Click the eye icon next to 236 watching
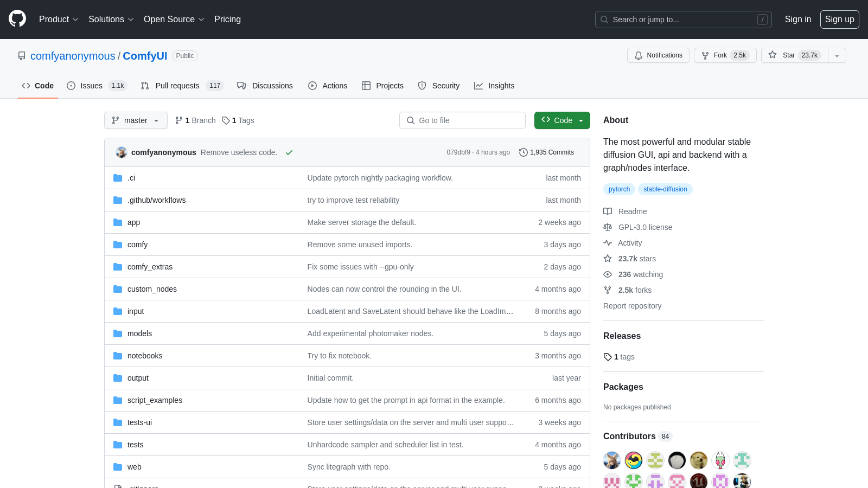The height and width of the screenshot is (488, 868). [x=608, y=274]
